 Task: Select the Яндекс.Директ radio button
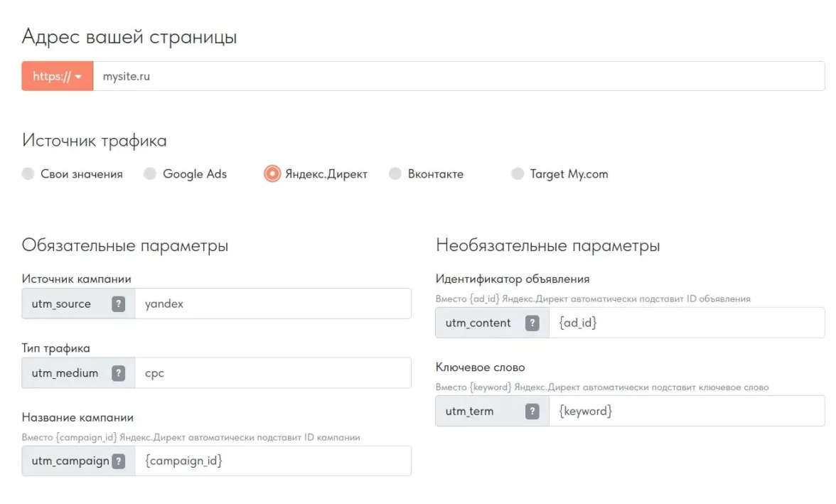click(x=272, y=174)
